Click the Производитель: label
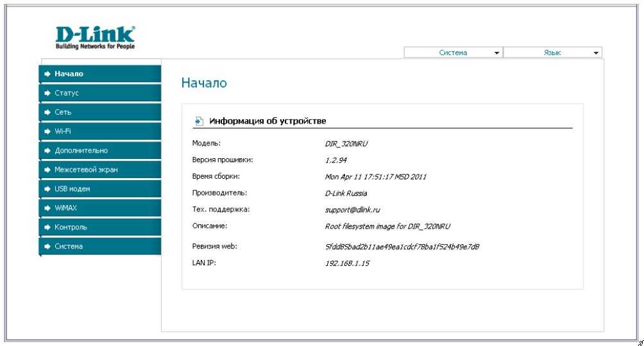The height and width of the screenshot is (346, 644). pos(220,193)
